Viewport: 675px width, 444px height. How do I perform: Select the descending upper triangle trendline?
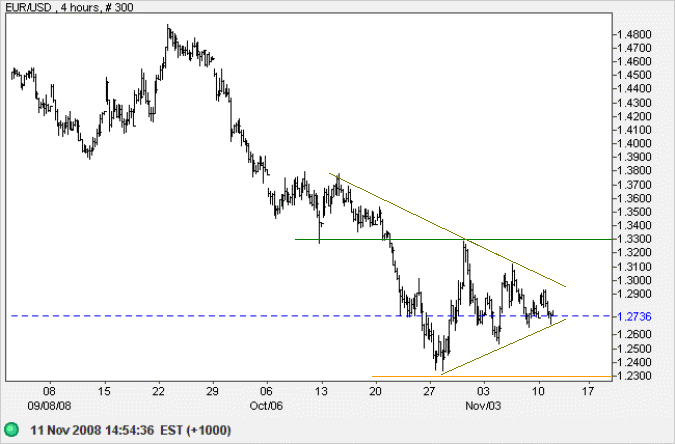[448, 230]
